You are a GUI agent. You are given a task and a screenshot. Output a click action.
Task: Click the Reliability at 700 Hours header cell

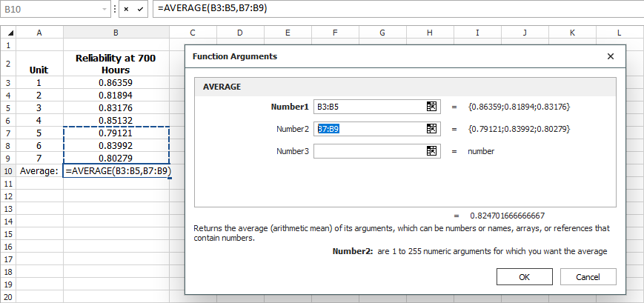(116, 64)
